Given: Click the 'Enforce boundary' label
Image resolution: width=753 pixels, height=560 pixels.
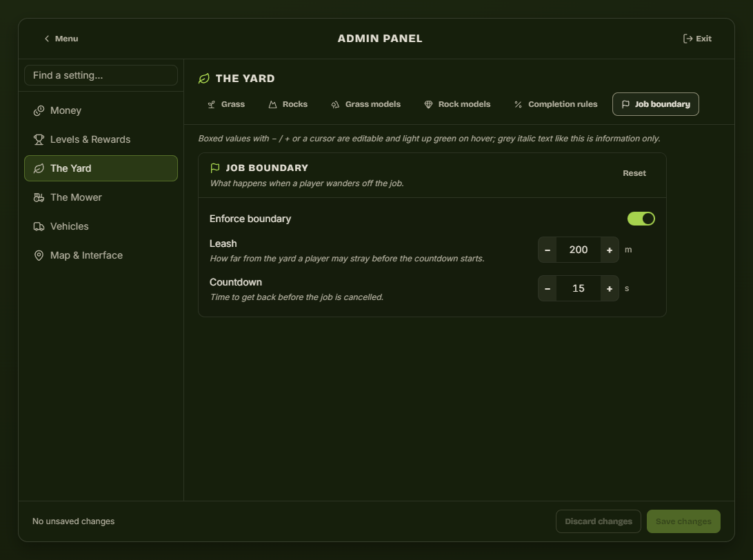Looking at the screenshot, I should pos(250,219).
